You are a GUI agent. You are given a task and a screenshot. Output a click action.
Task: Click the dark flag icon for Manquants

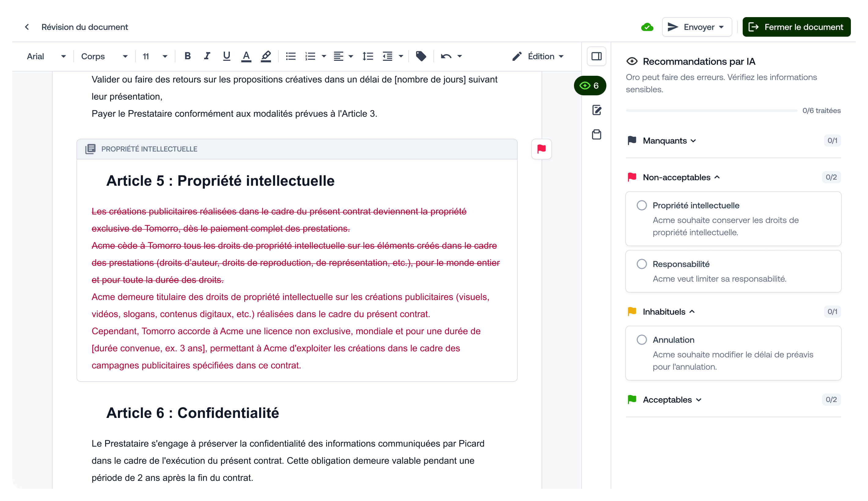(632, 141)
